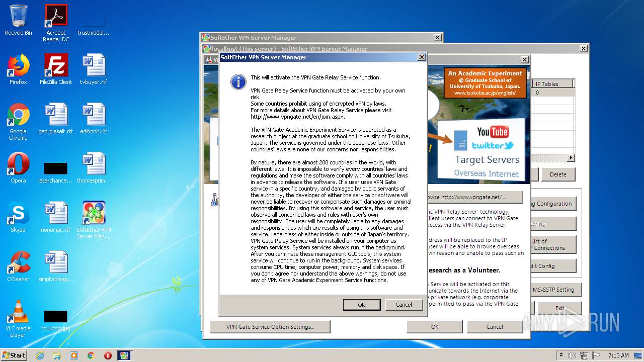This screenshot has width=644, height=362.
Task: Open the browse vpngate.net button
Action: pos(474,197)
